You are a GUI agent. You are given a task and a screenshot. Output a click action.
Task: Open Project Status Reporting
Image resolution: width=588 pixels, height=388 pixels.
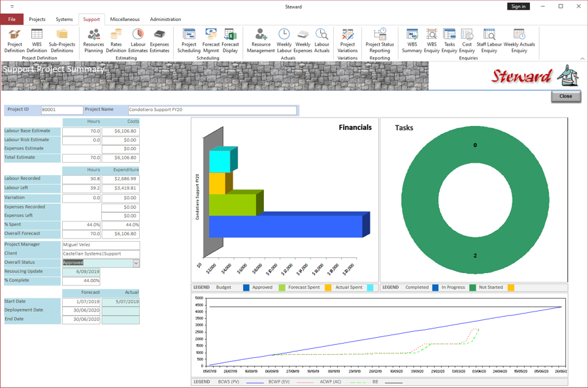coord(380,41)
